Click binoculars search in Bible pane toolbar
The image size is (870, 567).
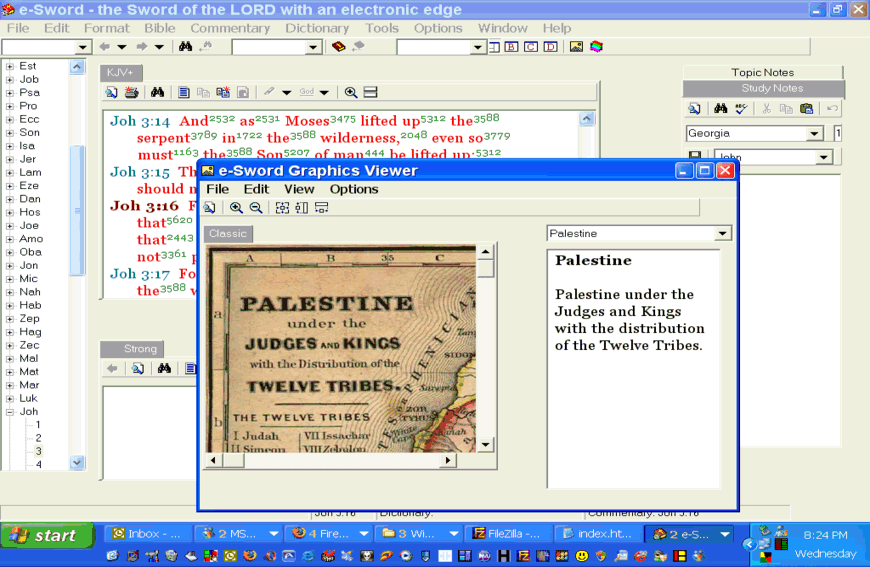point(158,92)
